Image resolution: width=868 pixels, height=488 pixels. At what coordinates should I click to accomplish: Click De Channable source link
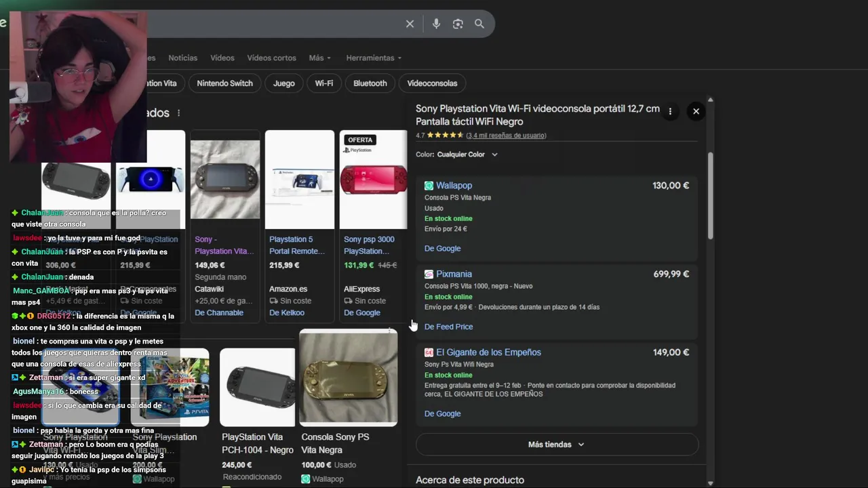[x=219, y=313]
